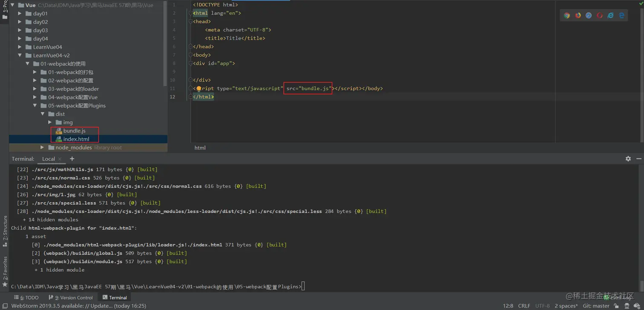Image resolution: width=644 pixels, height=310 pixels.
Task: Select the Terminal tool window tab
Action: (x=115, y=298)
